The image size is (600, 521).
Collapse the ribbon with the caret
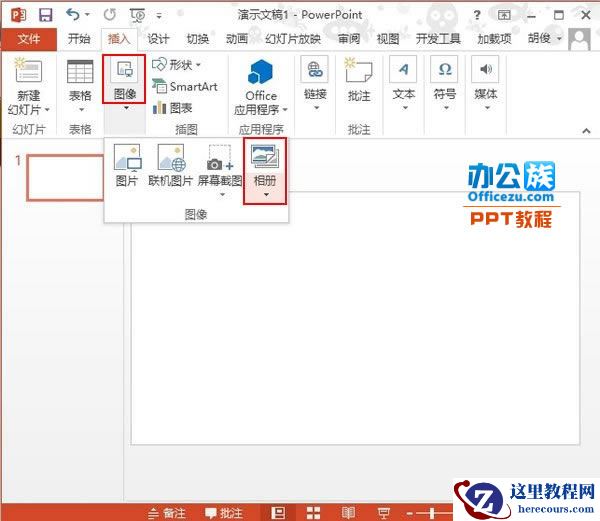point(586,131)
